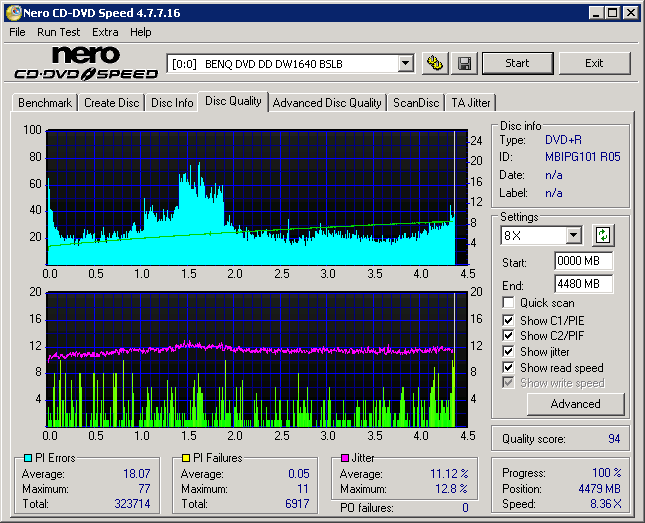Uncheck Show C1/PIE option
Screen dimensions: 645x523
tap(510, 320)
